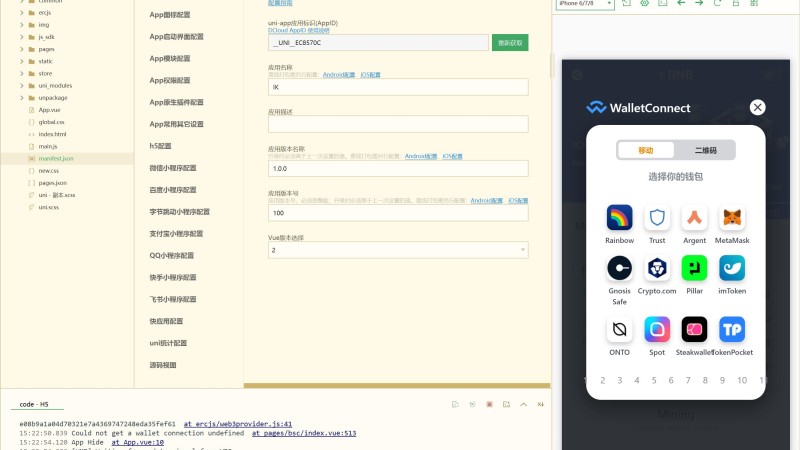Viewport: 800px width, 450px height.
Task: Open manifest.json in file tree
Action: pos(56,158)
